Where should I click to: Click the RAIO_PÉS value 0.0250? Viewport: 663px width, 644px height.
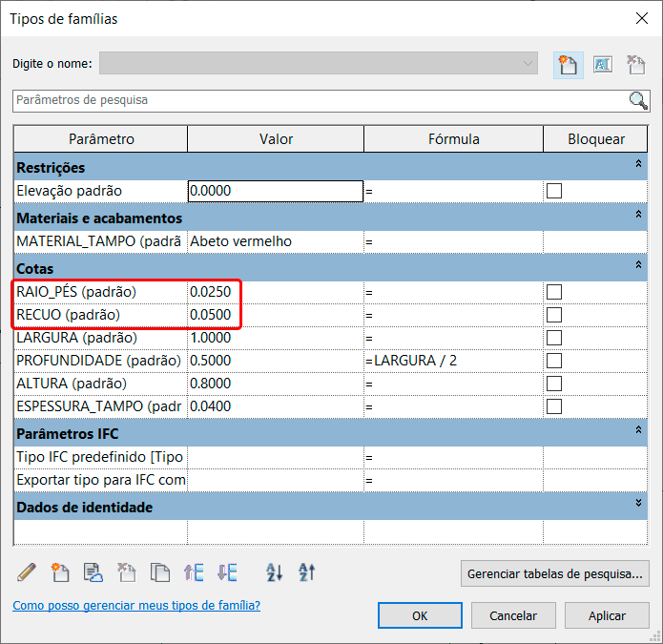276,292
